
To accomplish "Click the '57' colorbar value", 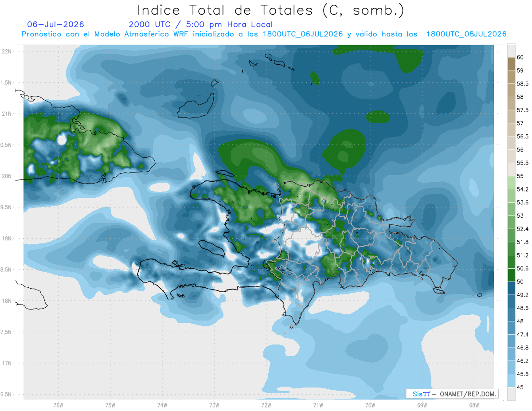I will [520, 123].
